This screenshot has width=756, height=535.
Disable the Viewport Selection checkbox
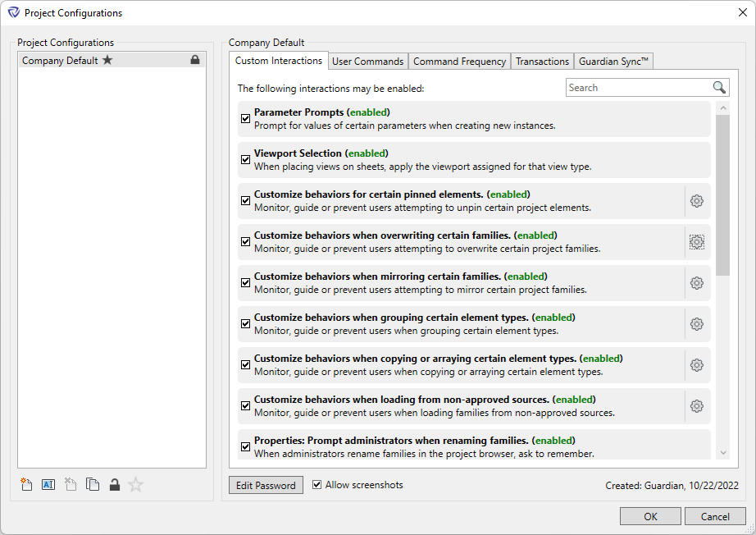pos(246,160)
